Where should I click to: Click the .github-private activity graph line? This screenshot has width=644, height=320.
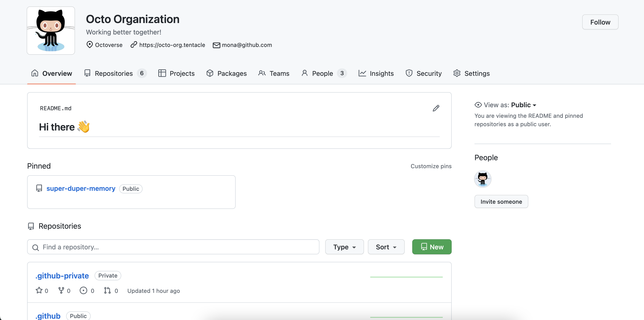coord(406,277)
